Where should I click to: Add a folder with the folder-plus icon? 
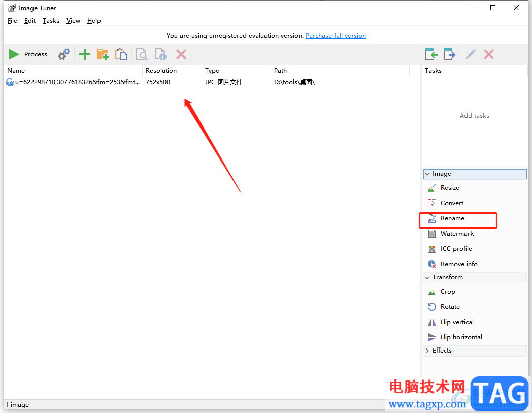click(103, 54)
